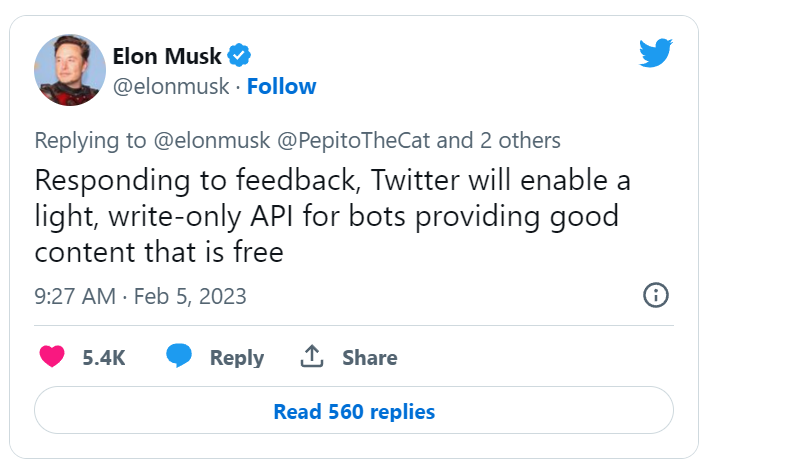
Task: Click the Share text label
Action: coord(369,357)
